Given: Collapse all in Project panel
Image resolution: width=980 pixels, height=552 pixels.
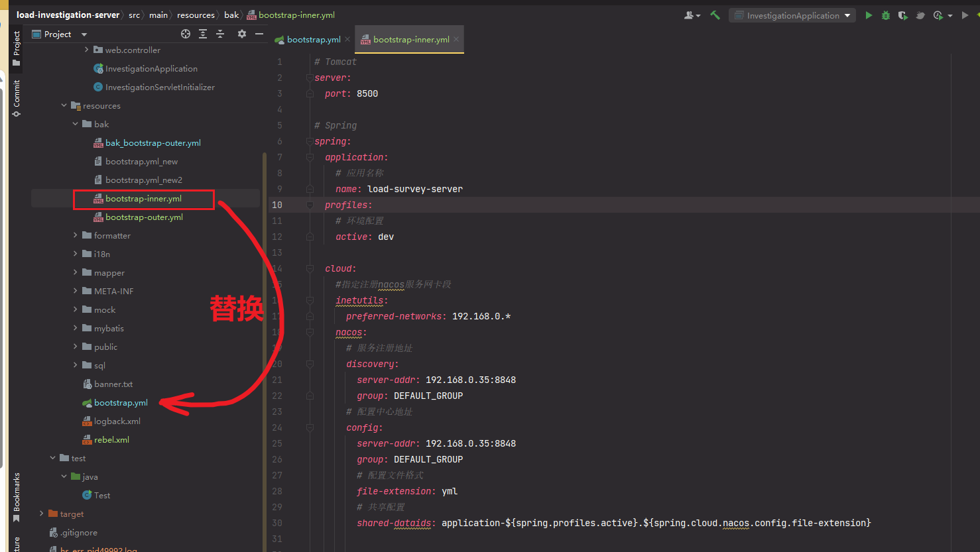Looking at the screenshot, I should click(x=220, y=34).
